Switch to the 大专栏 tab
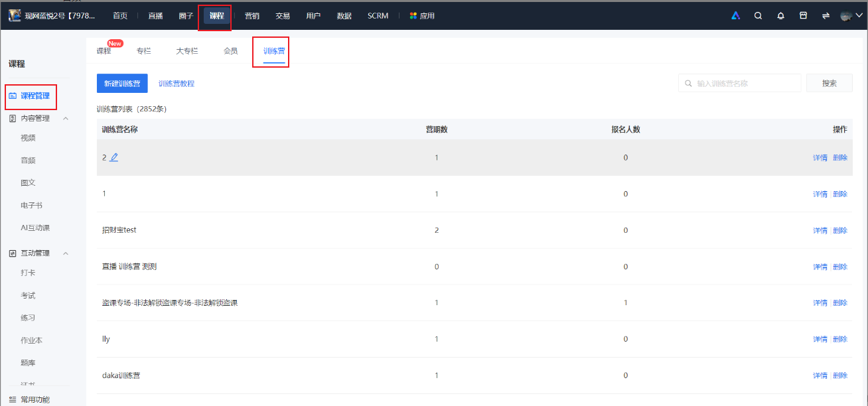 click(187, 51)
